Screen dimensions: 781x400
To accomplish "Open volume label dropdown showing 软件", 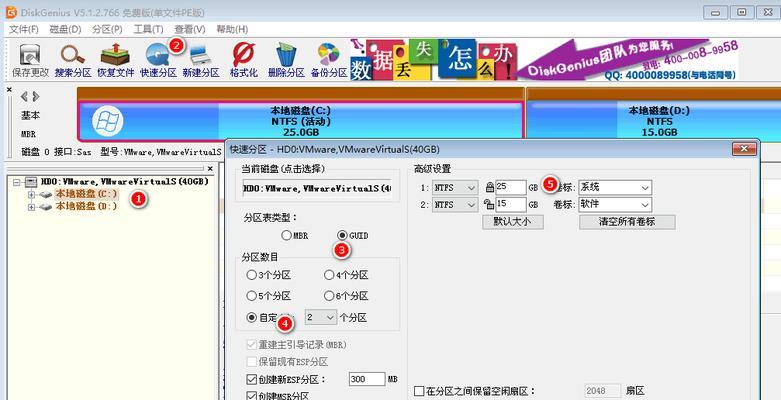I will [615, 205].
